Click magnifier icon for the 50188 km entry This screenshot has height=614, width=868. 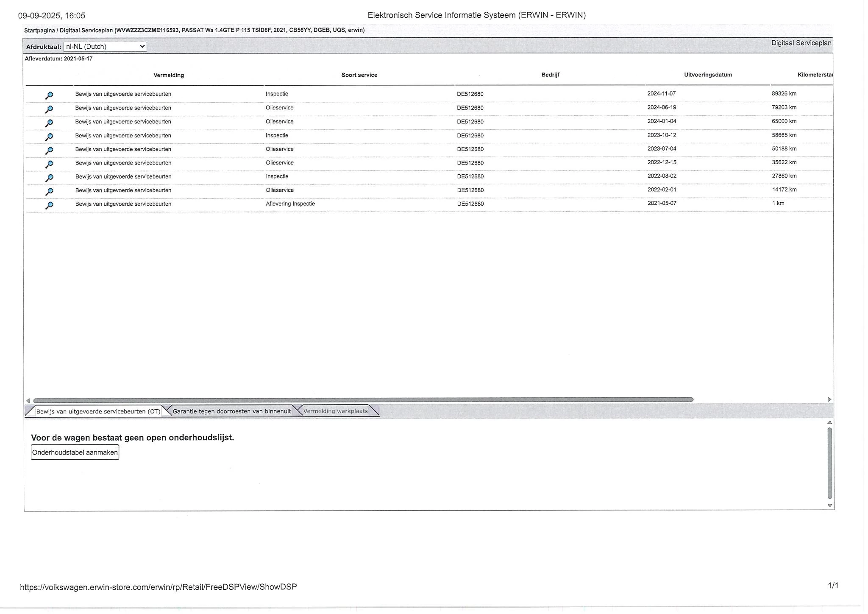49,151
